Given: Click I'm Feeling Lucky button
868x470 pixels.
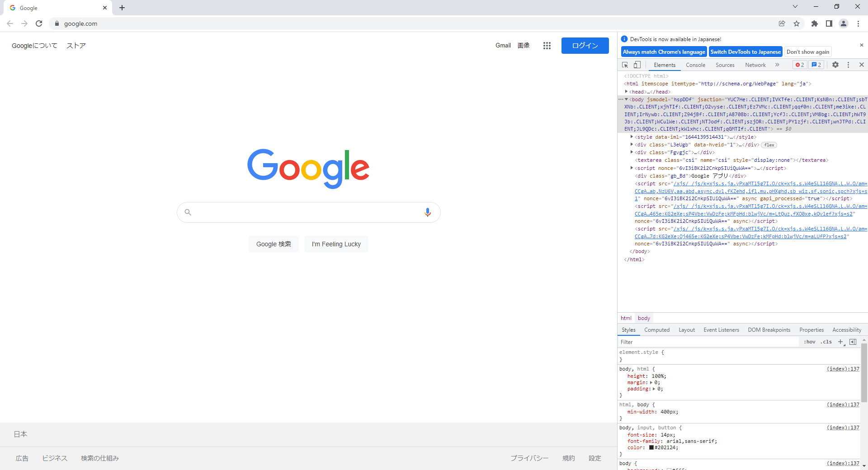Looking at the screenshot, I should [336, 244].
